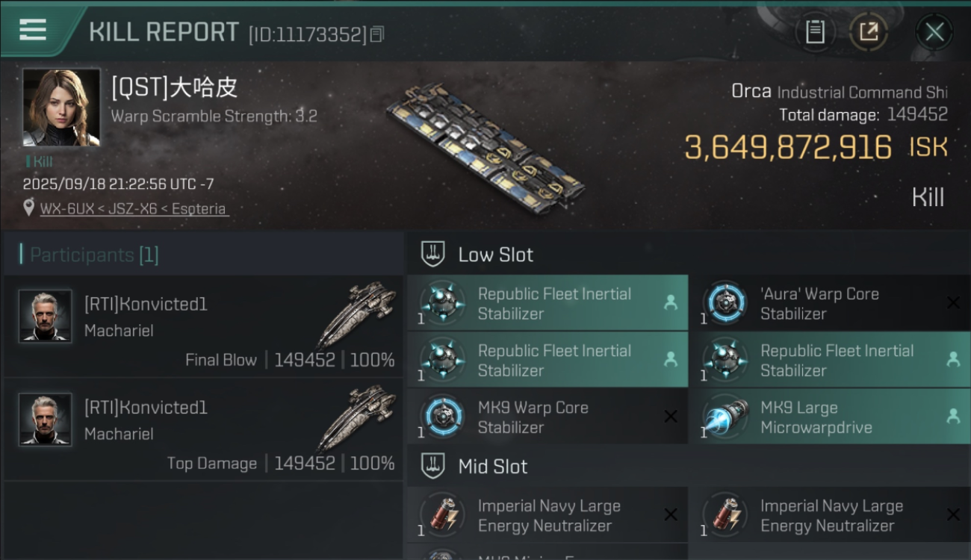The width and height of the screenshot is (971, 560).
Task: Open the Top Damage participant entry
Action: (203, 429)
